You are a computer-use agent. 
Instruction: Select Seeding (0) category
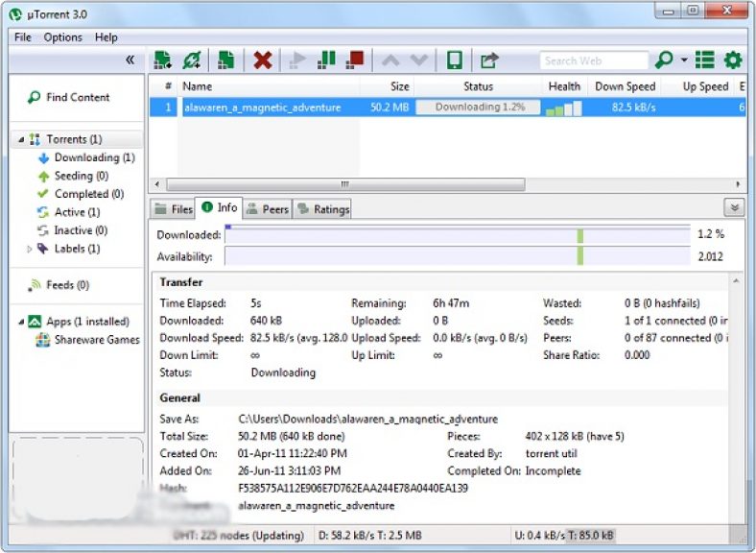(x=82, y=176)
